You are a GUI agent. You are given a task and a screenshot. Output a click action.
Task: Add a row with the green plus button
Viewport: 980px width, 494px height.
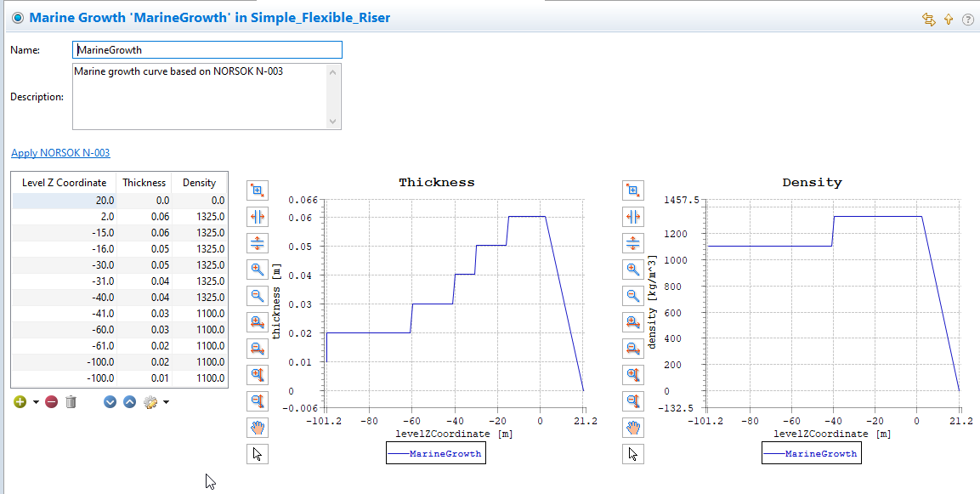click(x=20, y=401)
